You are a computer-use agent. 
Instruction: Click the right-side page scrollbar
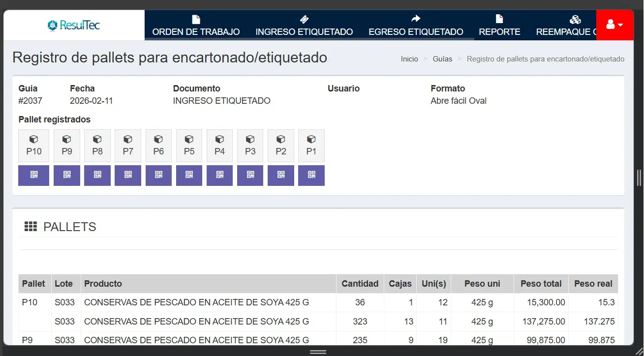pyautogui.click(x=639, y=177)
